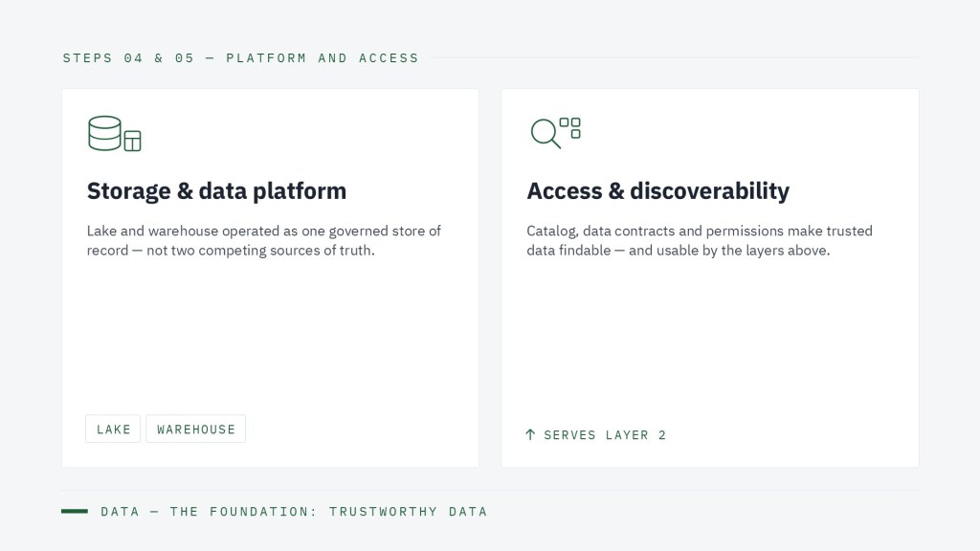Viewport: 980px width, 551px height.
Task: Click the Storage & data platform card
Action: click(x=271, y=278)
